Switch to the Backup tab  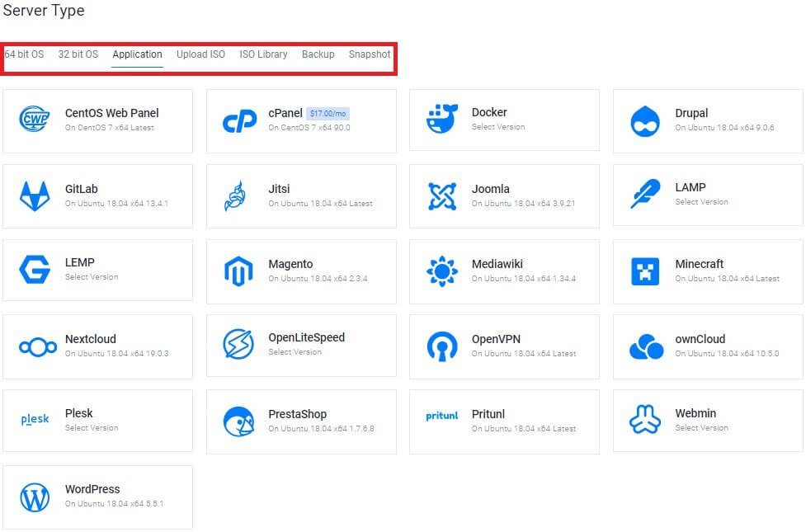pyautogui.click(x=318, y=54)
